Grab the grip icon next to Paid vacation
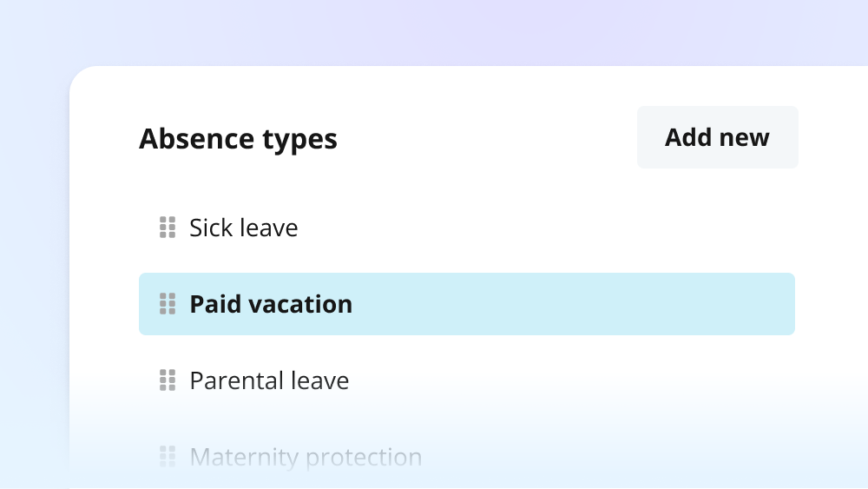 [168, 304]
